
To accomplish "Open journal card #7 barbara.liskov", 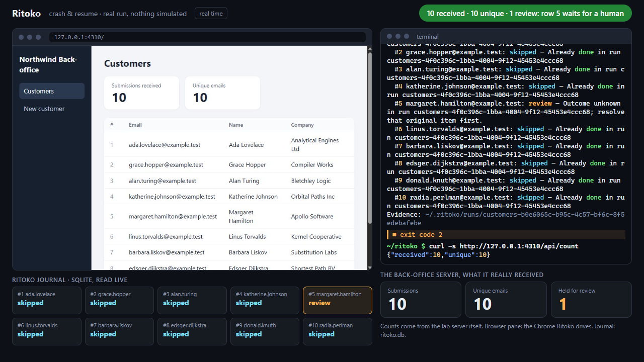I will point(120,331).
